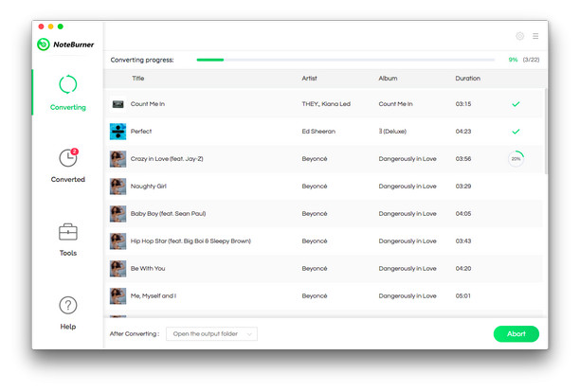Click the green fullscreen window button

61,27
